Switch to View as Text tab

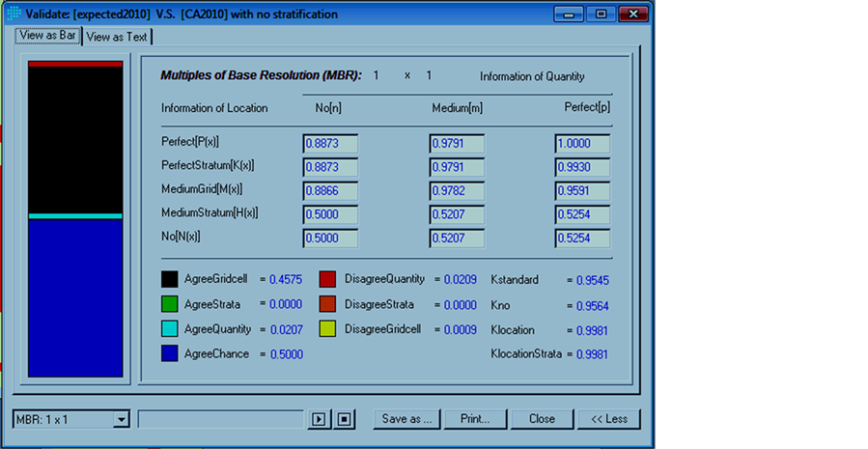[x=118, y=37]
